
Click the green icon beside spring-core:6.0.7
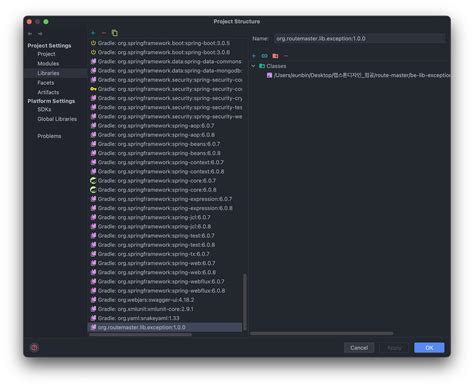coord(93,181)
